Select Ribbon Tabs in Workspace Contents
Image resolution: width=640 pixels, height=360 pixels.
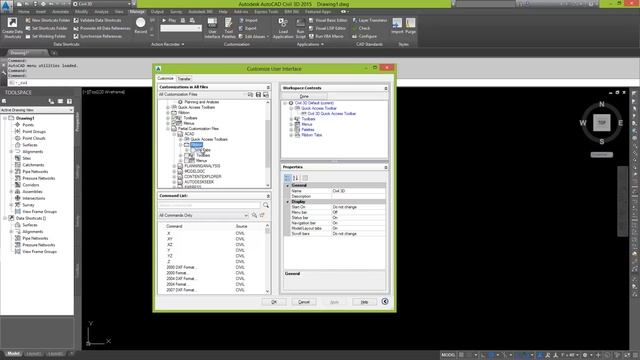click(x=312, y=135)
